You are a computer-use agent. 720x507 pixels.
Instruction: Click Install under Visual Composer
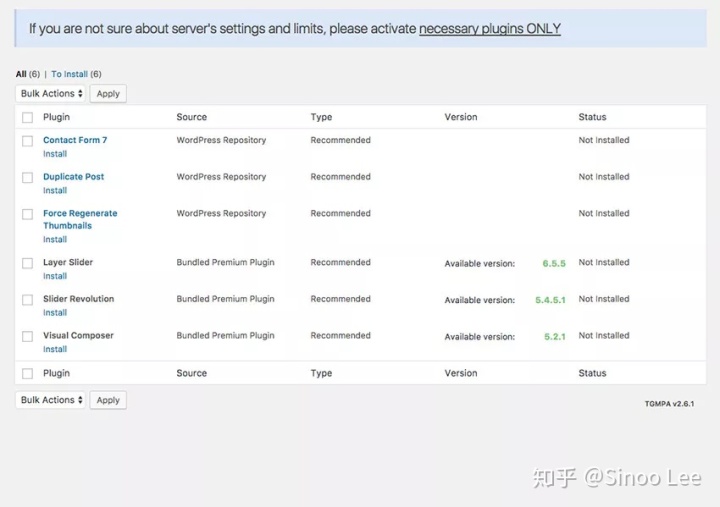point(55,349)
